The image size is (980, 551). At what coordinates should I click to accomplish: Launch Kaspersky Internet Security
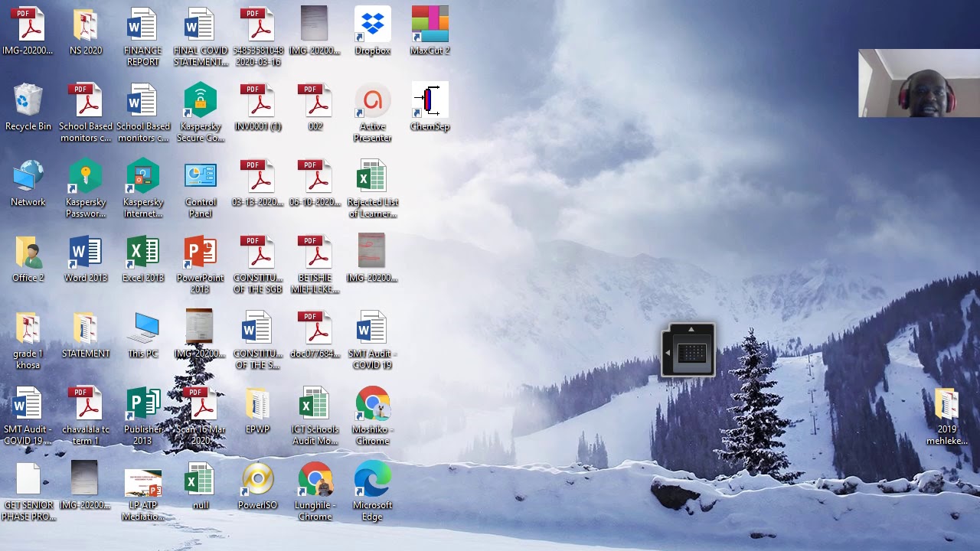(143, 188)
